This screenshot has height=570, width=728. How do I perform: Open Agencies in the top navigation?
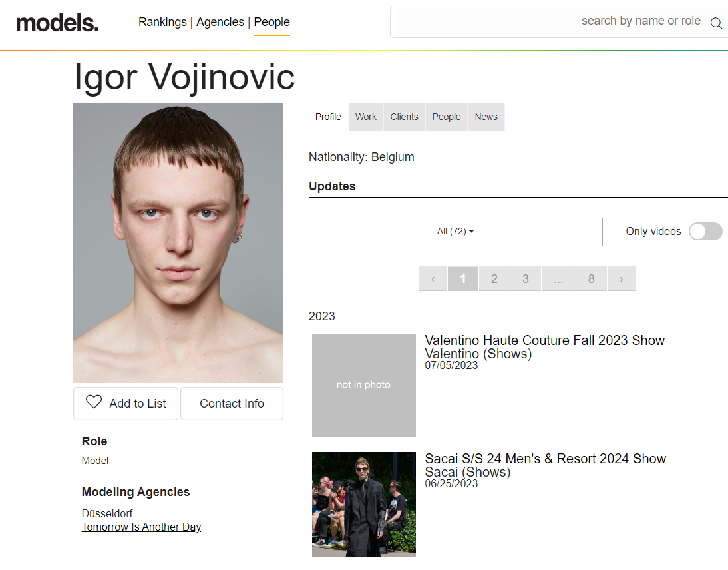click(x=220, y=22)
